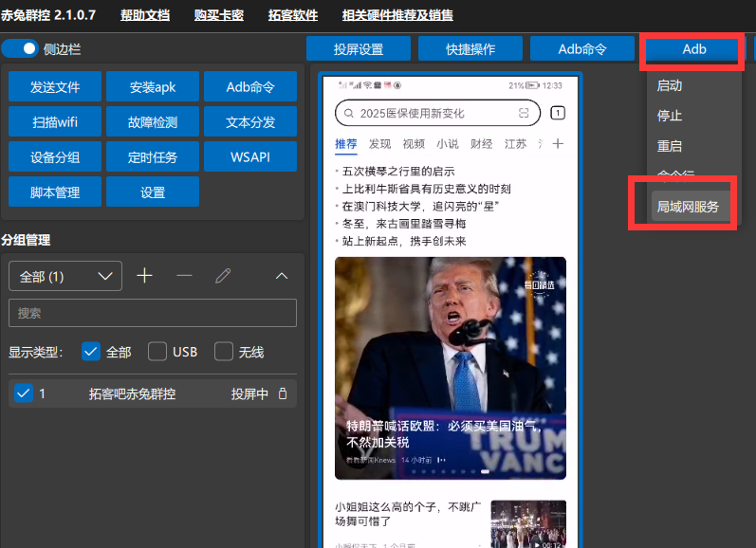The height and width of the screenshot is (548, 756).
Task: Enable the USB display type checkbox
Action: click(x=157, y=352)
